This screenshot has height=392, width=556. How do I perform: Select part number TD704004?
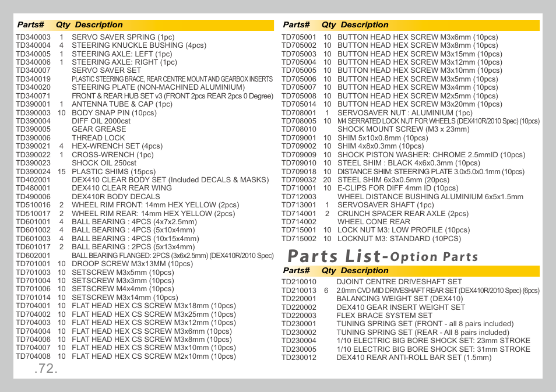point(33,331)
